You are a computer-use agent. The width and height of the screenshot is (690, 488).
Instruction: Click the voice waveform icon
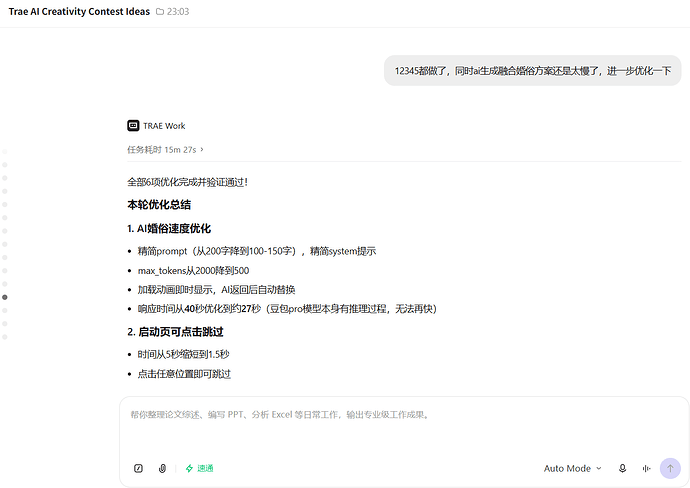coord(646,468)
